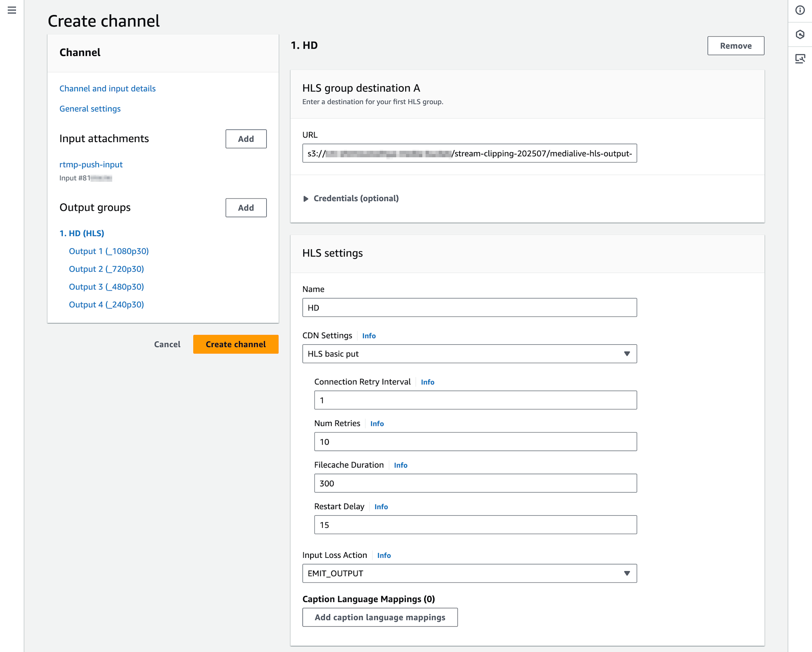The height and width of the screenshot is (652, 812).
Task: Open Output 4 (_240p30)
Action: click(106, 305)
